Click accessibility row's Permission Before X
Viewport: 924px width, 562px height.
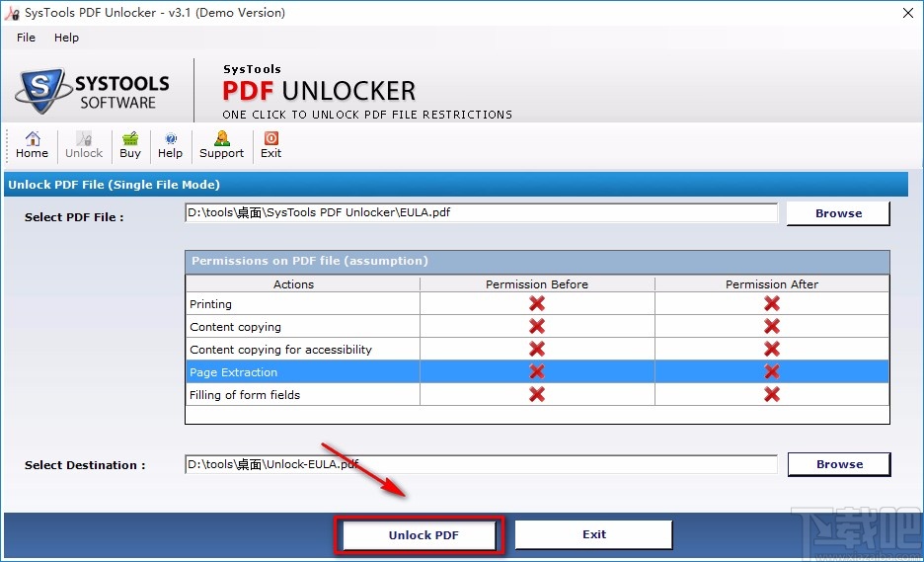tap(537, 349)
